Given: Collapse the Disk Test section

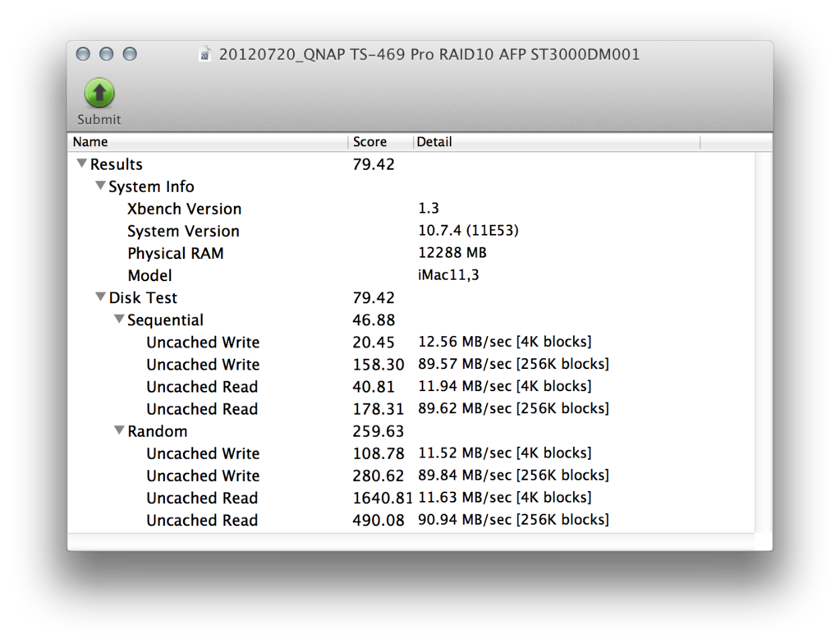Looking at the screenshot, I should pyautogui.click(x=100, y=297).
